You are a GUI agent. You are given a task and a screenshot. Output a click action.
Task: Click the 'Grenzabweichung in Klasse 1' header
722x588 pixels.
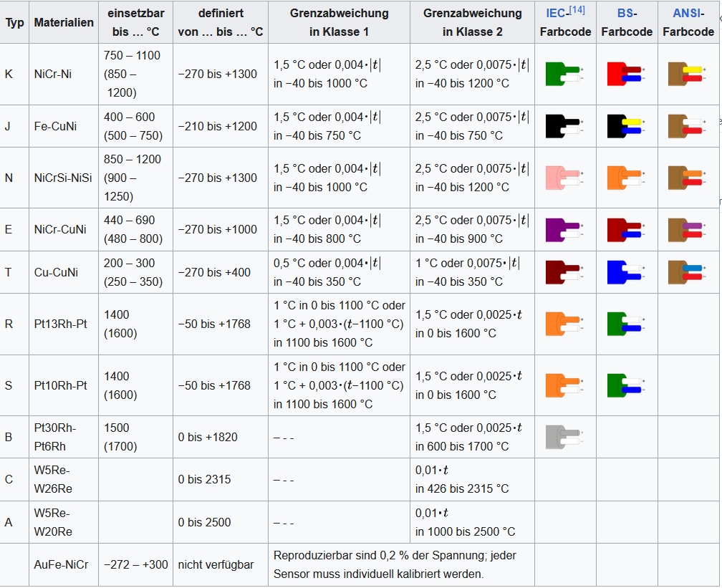point(339,23)
